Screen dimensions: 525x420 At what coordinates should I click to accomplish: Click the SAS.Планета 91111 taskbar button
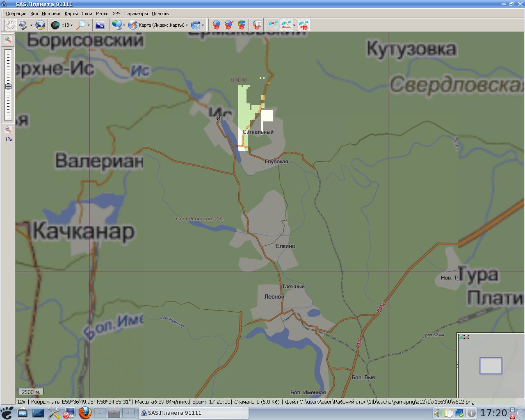(x=194, y=413)
